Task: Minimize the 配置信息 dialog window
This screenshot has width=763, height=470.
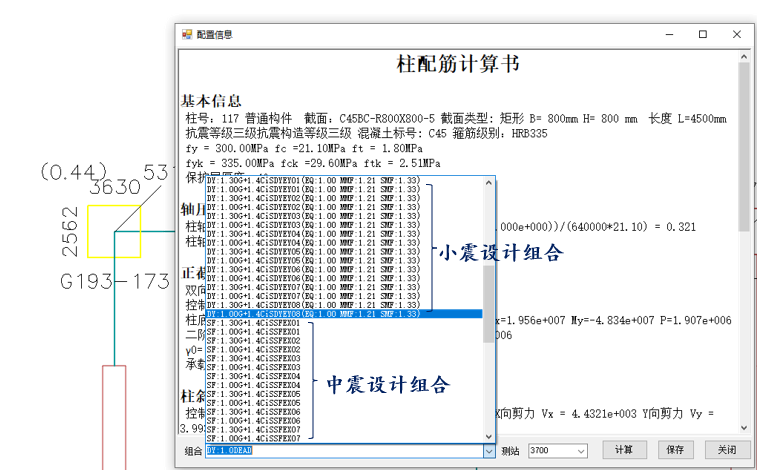Action: pos(665,34)
